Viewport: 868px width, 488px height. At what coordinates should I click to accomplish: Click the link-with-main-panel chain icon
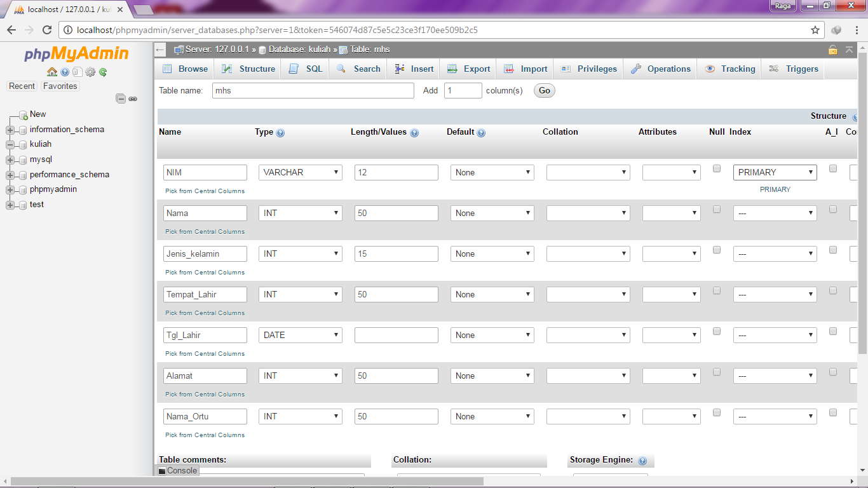133,98
